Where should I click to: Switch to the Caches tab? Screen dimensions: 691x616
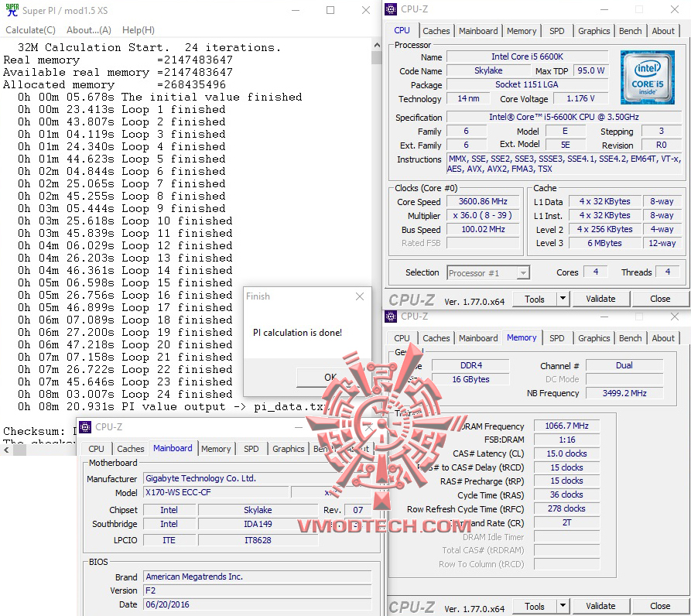(x=436, y=31)
